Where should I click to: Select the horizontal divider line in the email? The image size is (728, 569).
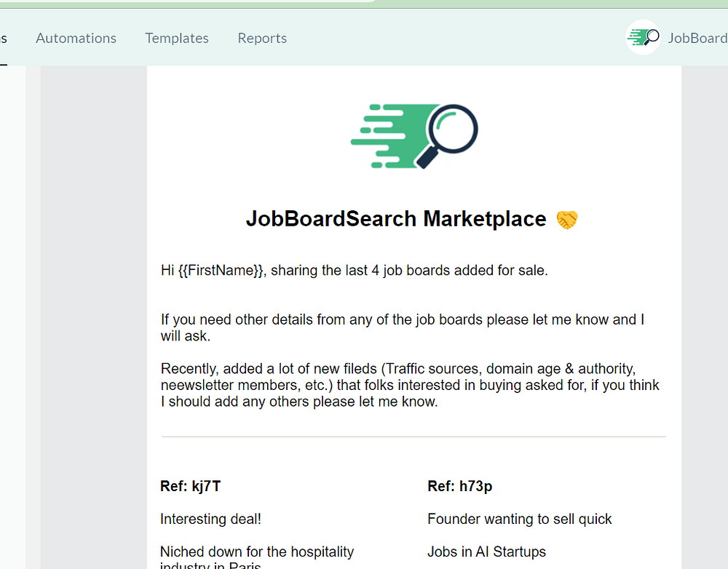tap(414, 437)
